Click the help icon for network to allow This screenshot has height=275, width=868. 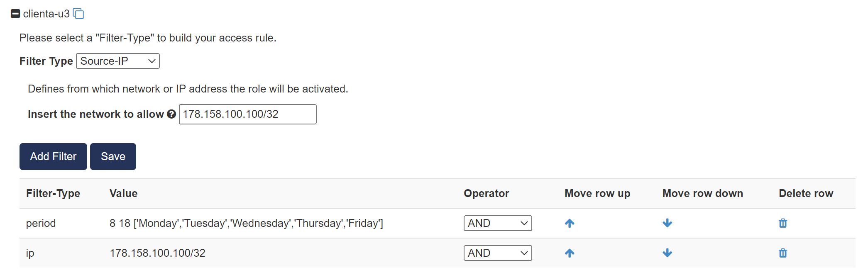[x=171, y=114]
